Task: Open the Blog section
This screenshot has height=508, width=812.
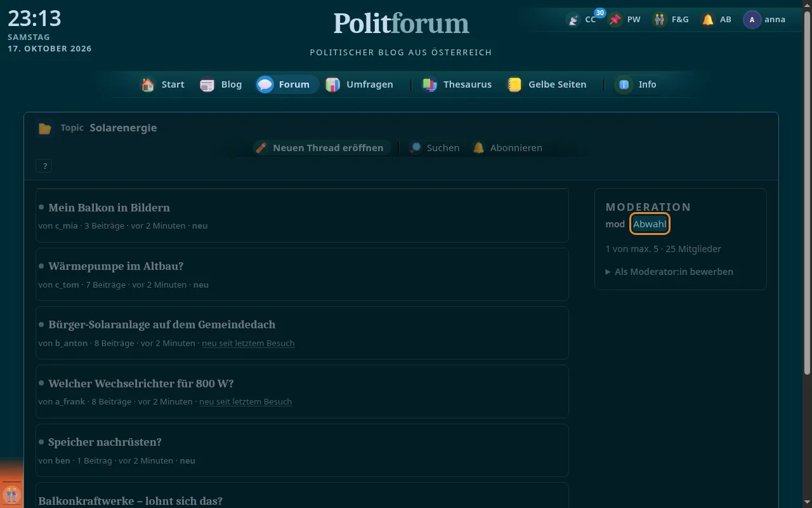Action: point(221,84)
